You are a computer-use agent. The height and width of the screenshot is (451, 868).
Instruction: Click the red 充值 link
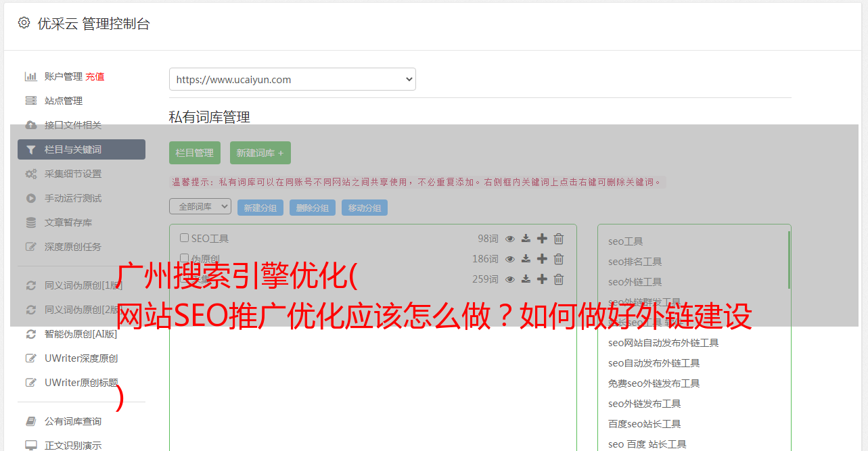click(x=95, y=76)
